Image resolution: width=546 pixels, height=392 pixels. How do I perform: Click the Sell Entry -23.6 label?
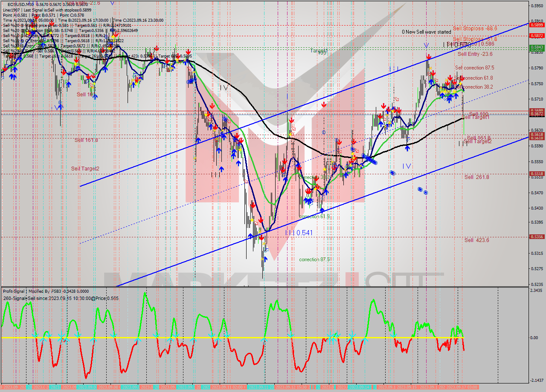point(475,54)
